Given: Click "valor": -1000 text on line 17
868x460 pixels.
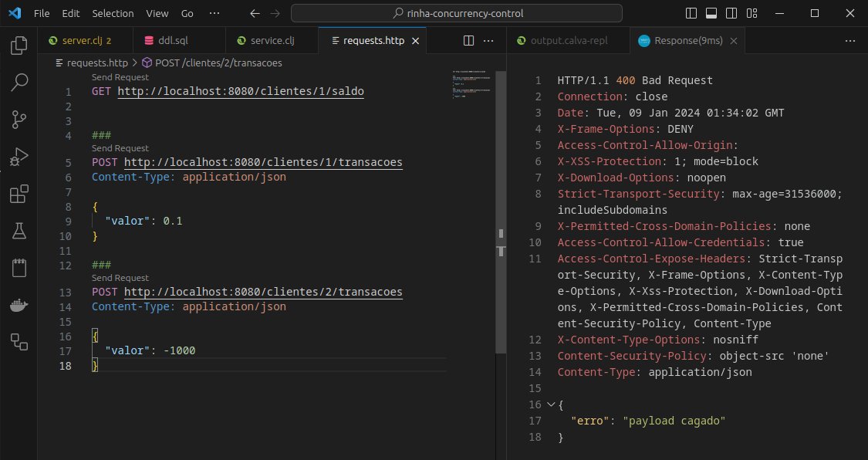Looking at the screenshot, I should tap(150, 350).
